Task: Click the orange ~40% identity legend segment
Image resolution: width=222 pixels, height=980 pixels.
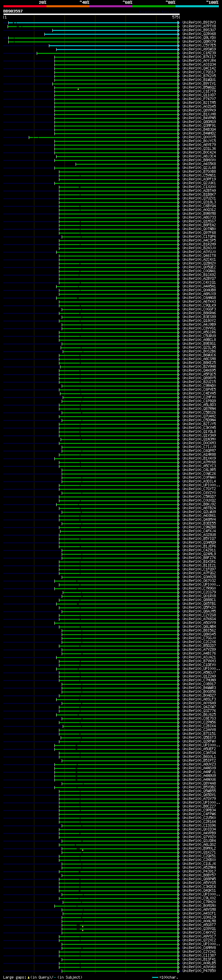Action: pos(68,6)
